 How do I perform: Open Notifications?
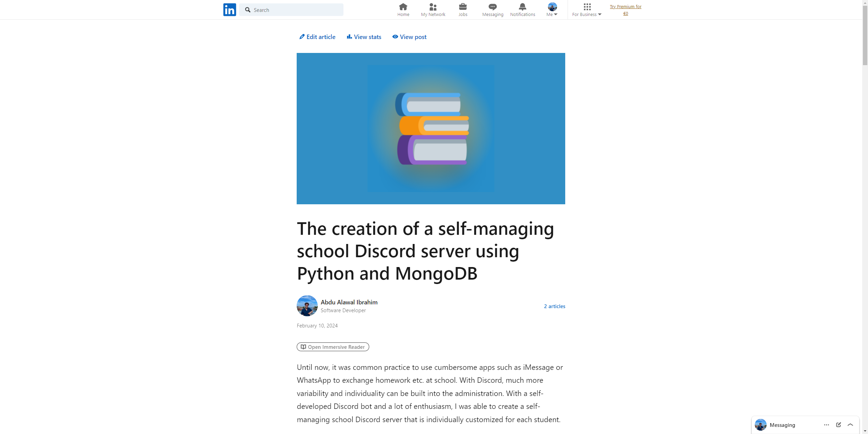pos(522,10)
